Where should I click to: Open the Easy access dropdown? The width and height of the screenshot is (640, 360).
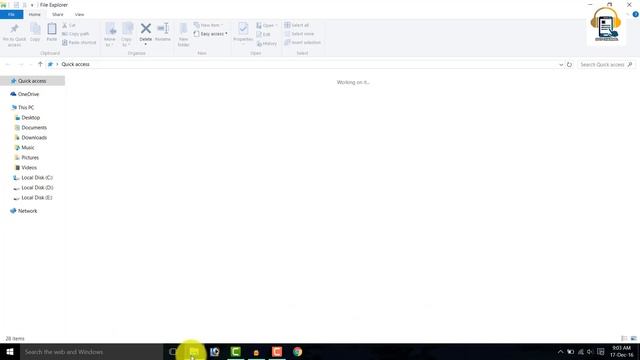(x=211, y=34)
